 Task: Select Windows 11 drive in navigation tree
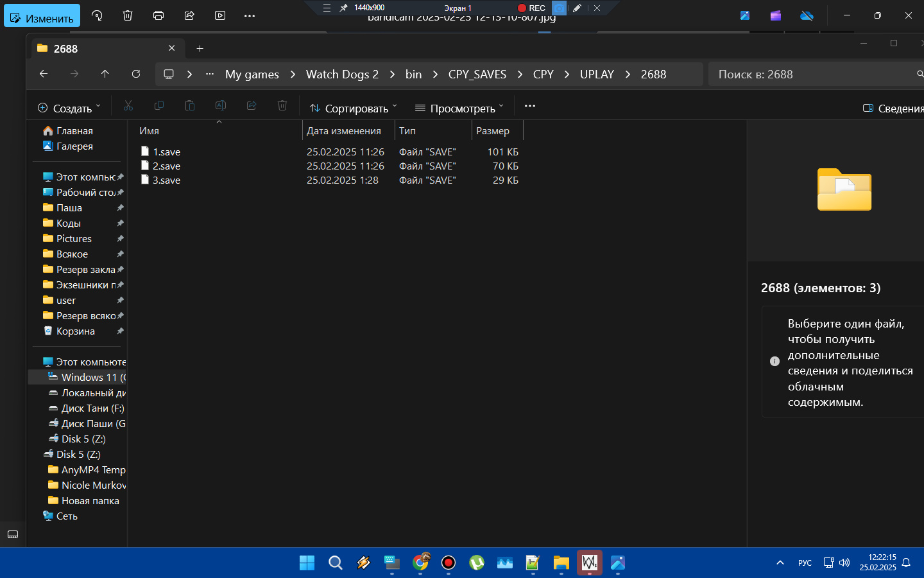click(89, 378)
